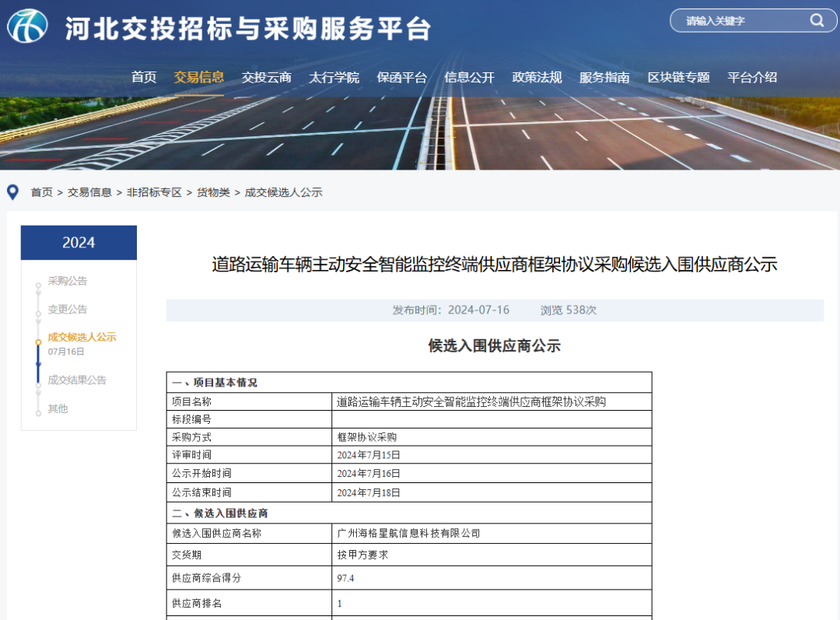The image size is (840, 620).
Task: Click the 公示开始时间 label cell
Action: (249, 474)
